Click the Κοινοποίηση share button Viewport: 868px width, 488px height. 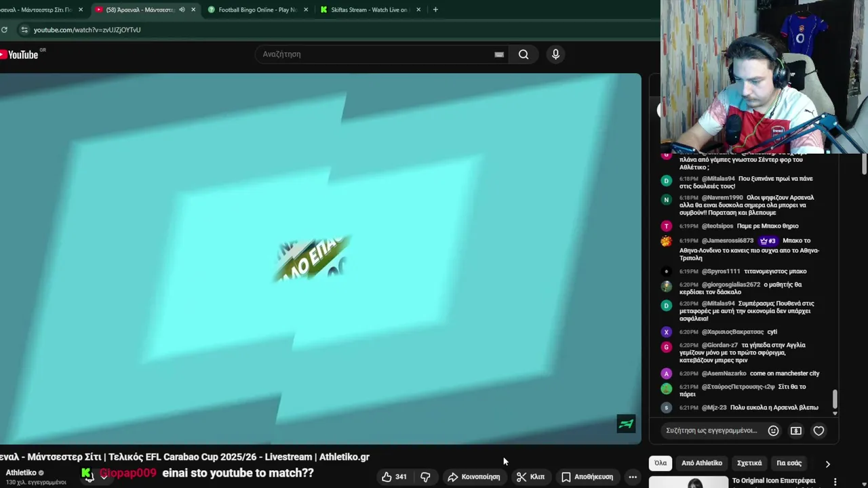tap(474, 476)
